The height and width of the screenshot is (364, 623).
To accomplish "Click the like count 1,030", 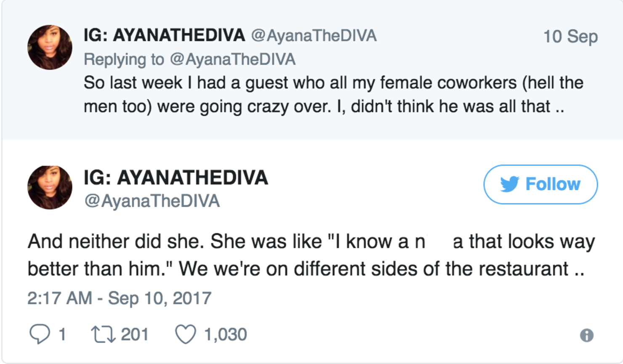I will click(x=225, y=335).
